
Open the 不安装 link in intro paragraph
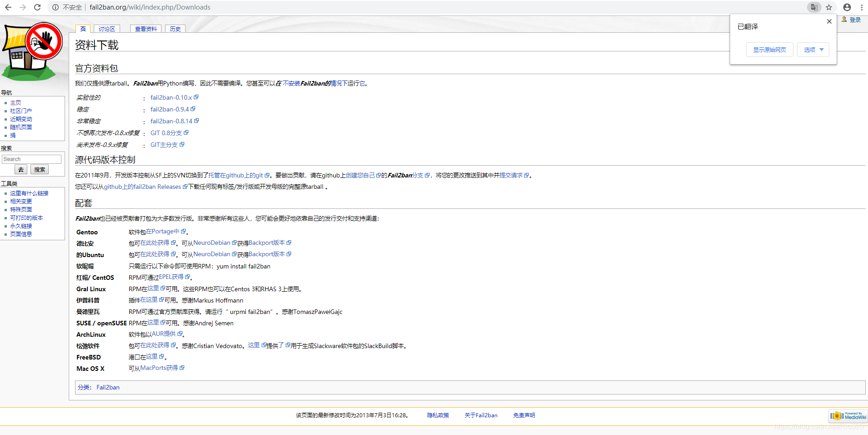pos(291,83)
